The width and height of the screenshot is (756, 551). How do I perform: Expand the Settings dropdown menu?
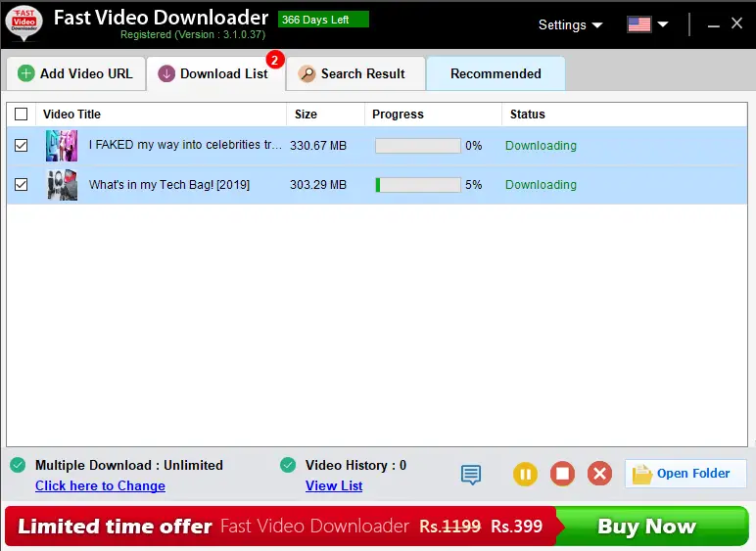(570, 24)
